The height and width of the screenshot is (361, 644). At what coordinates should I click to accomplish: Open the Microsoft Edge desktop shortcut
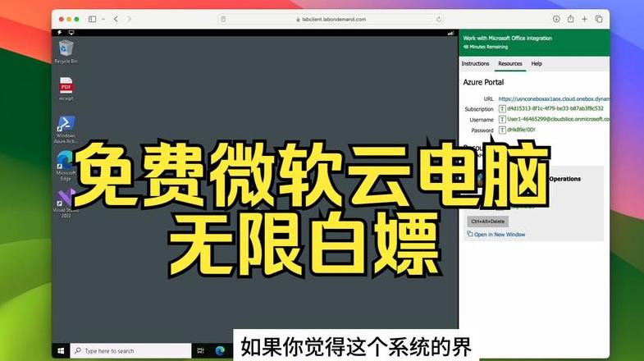tap(66, 166)
